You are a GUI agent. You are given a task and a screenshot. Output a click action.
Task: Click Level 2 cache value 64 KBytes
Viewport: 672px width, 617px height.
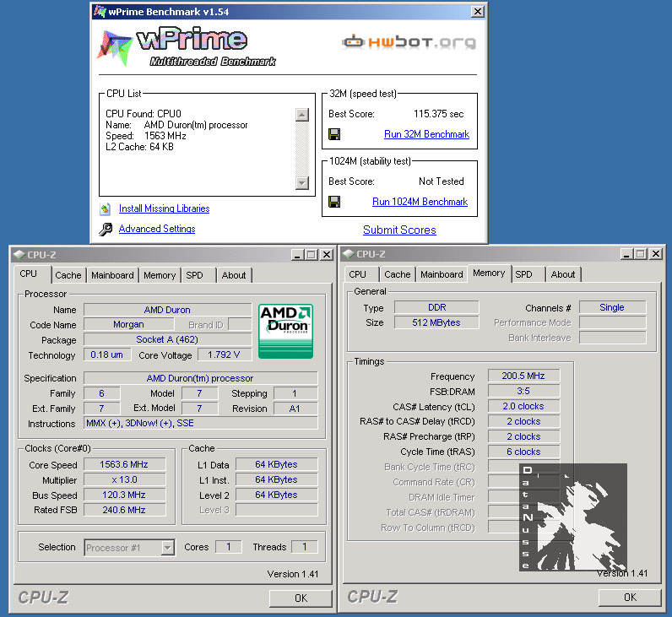click(x=276, y=495)
